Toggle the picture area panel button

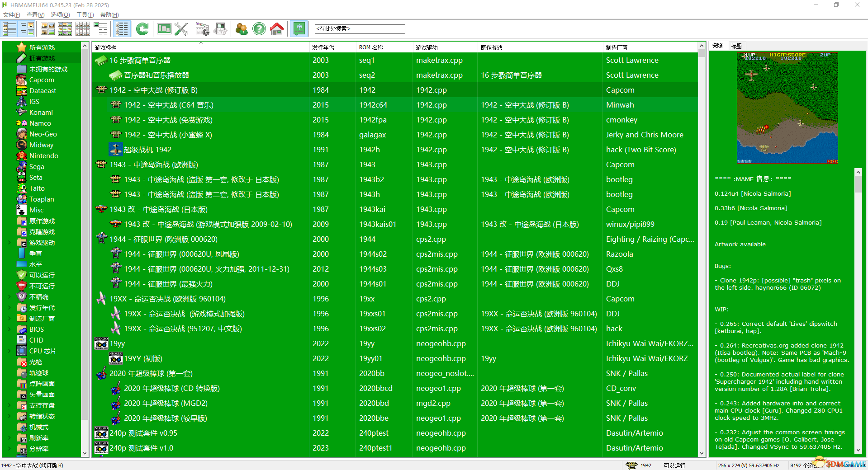(27, 29)
